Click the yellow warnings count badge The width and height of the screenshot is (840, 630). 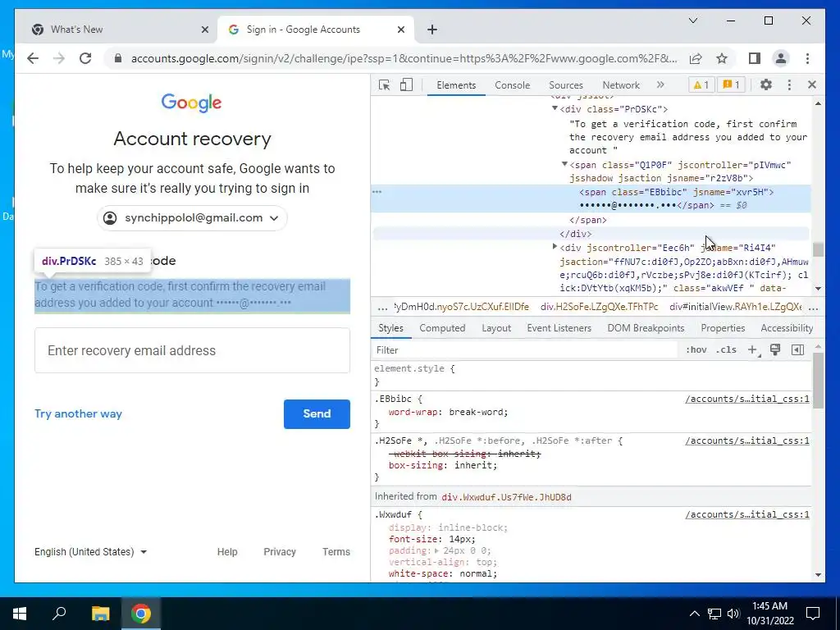[x=701, y=84]
